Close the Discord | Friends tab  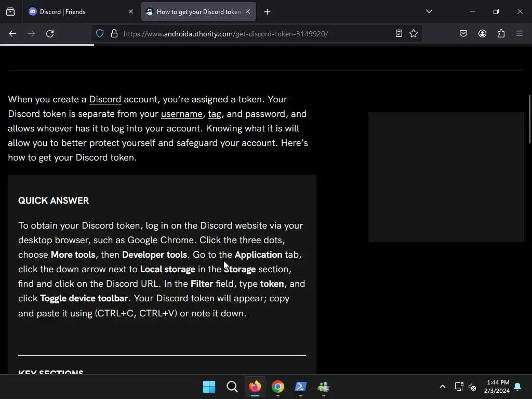point(130,11)
